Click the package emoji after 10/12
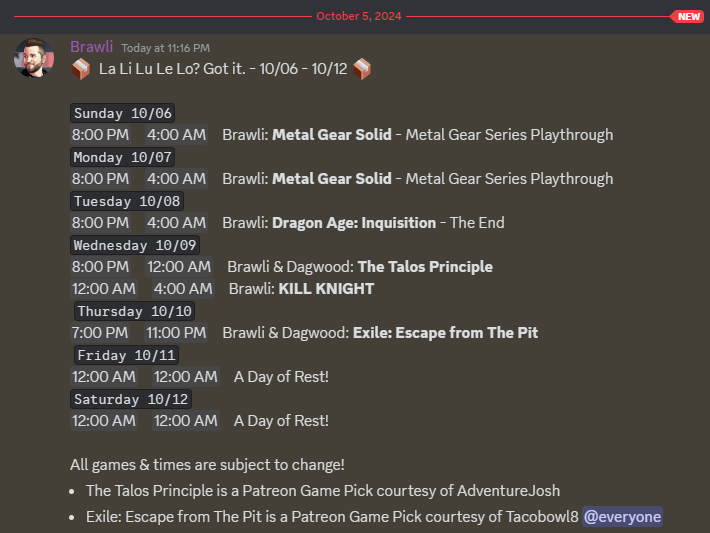Viewport: 710px width, 533px height. coord(362,69)
